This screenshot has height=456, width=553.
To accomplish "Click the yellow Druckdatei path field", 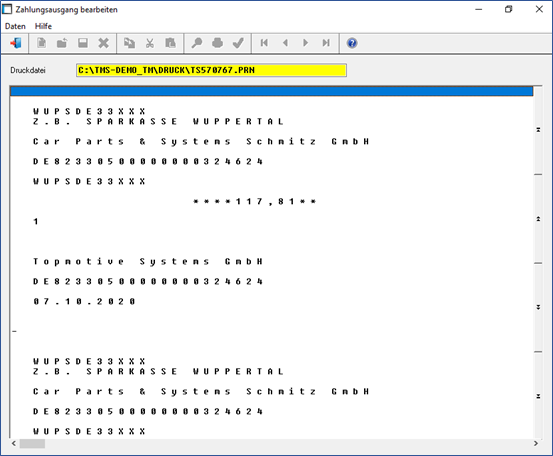I will (211, 70).
